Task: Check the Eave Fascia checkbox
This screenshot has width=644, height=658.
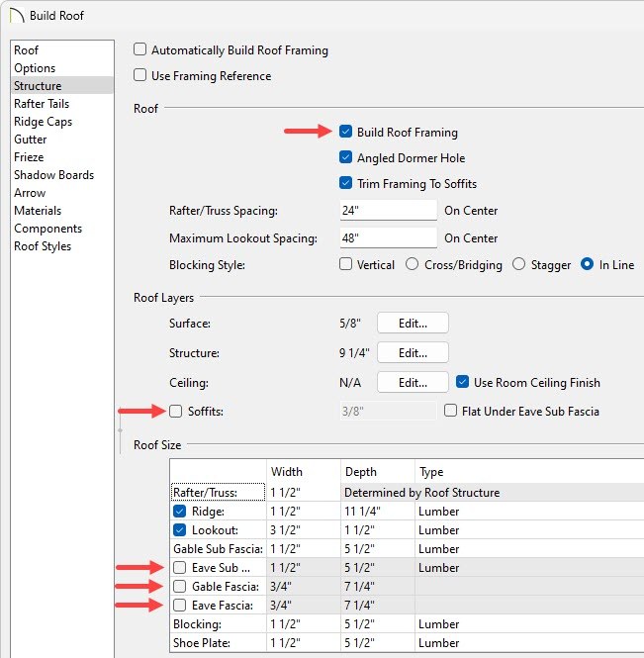Action: click(180, 606)
